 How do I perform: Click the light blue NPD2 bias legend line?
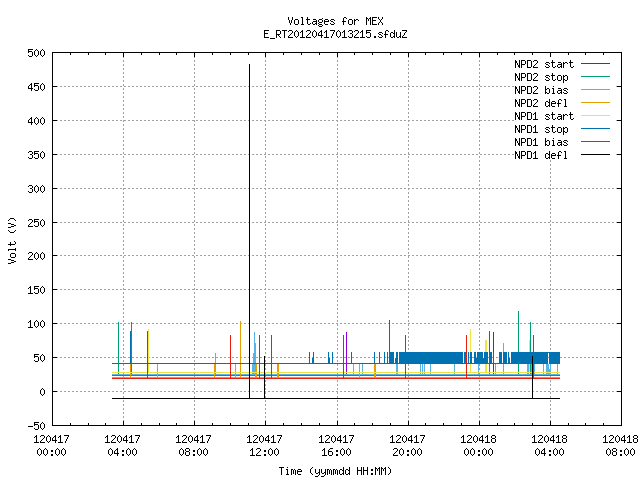click(595, 89)
